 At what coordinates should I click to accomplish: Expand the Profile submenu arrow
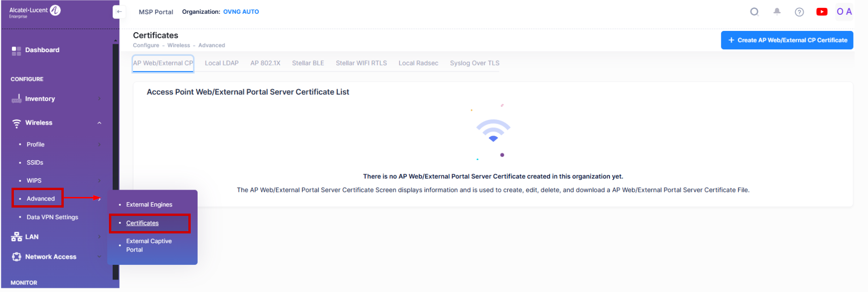click(99, 145)
